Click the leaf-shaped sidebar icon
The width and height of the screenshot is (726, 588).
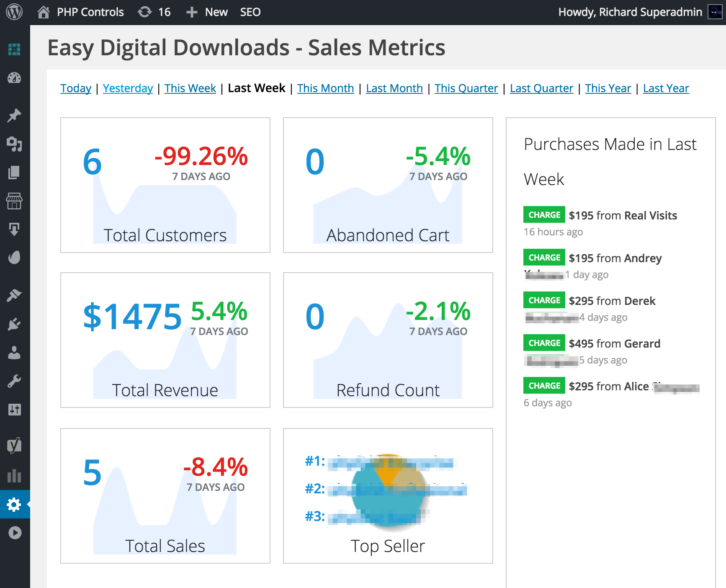point(14,257)
